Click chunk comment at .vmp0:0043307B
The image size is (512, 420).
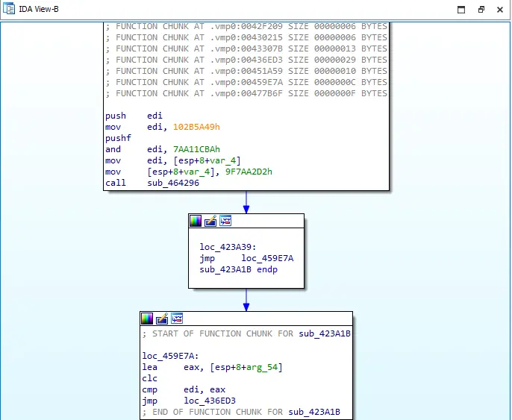pos(246,48)
